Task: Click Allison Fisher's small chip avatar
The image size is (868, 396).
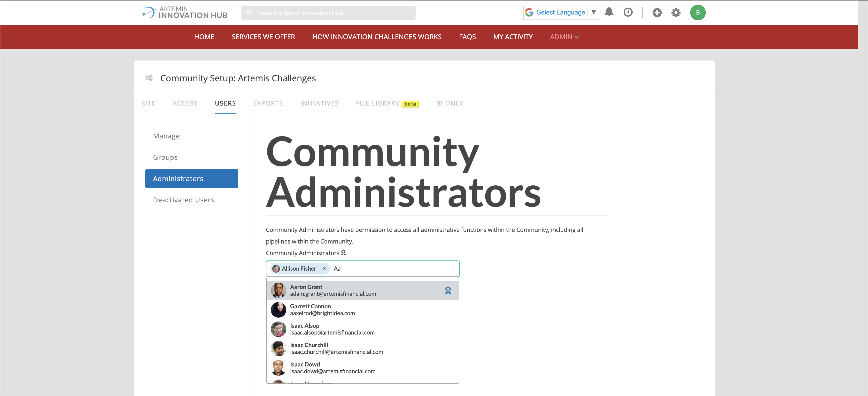Action: coord(276,268)
